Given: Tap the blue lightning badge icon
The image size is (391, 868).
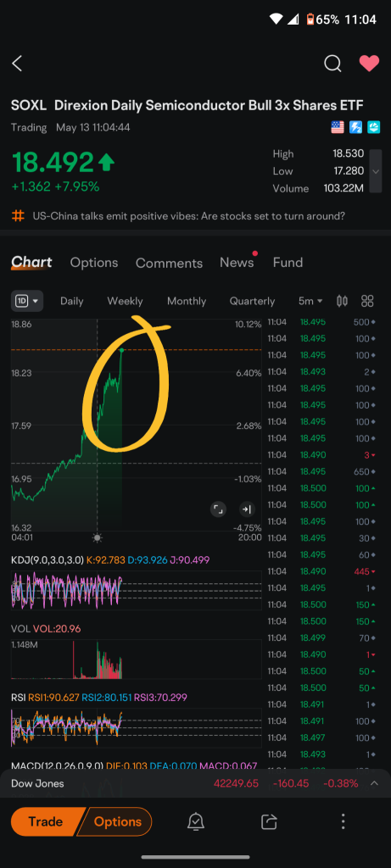Looking at the screenshot, I should click(x=355, y=128).
